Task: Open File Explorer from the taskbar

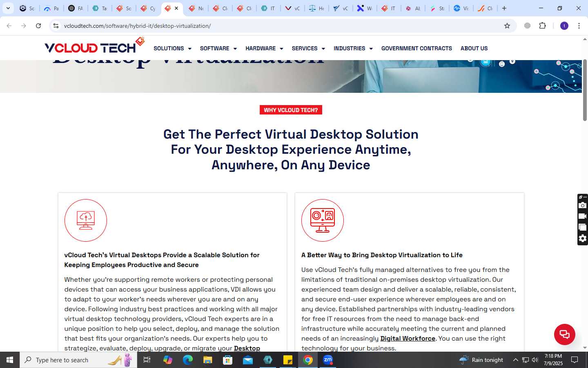Action: tap(208, 360)
